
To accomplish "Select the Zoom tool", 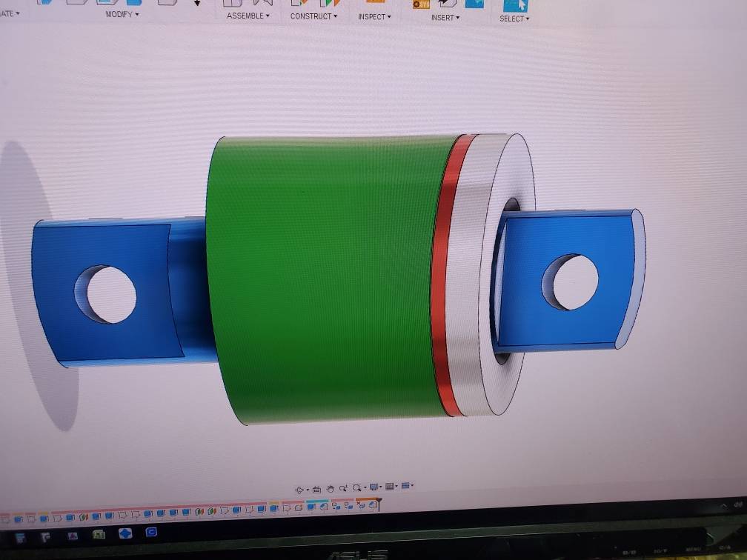I will [343, 488].
